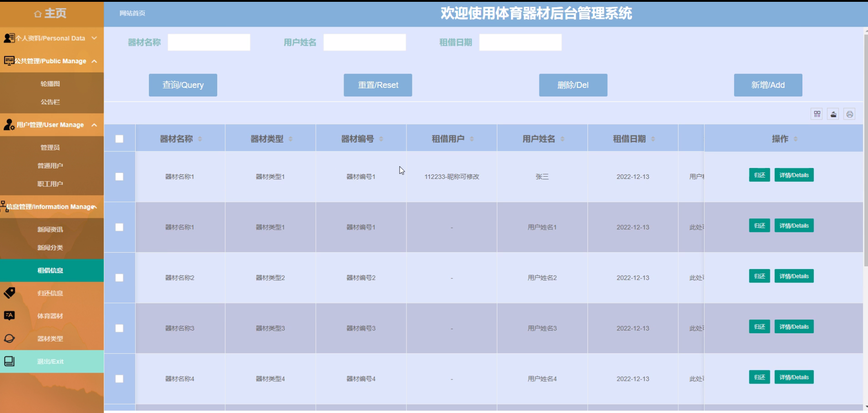Screen dimensions: 868x413
Task: Open 详情/Details for 用户姓名4 row
Action: coord(794,377)
